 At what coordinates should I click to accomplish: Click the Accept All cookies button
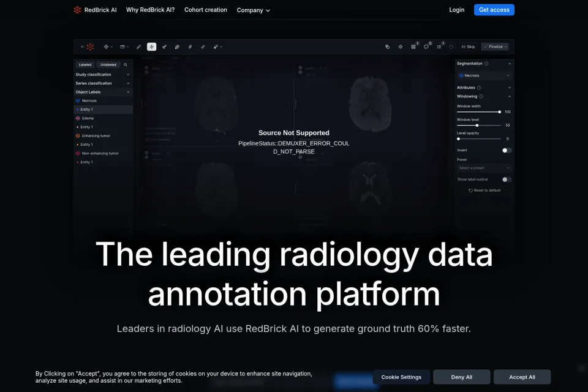522,377
